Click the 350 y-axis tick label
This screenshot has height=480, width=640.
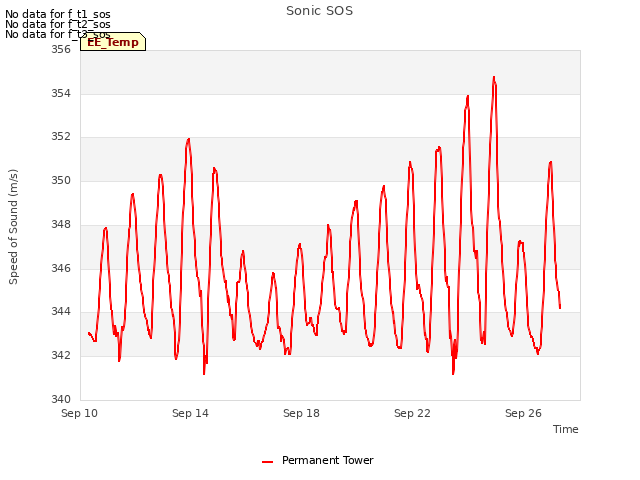[x=61, y=180]
